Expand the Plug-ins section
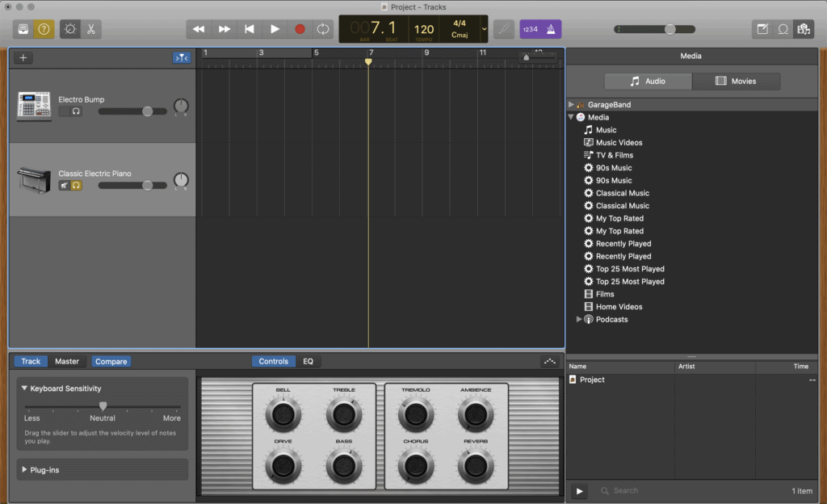 click(25, 469)
